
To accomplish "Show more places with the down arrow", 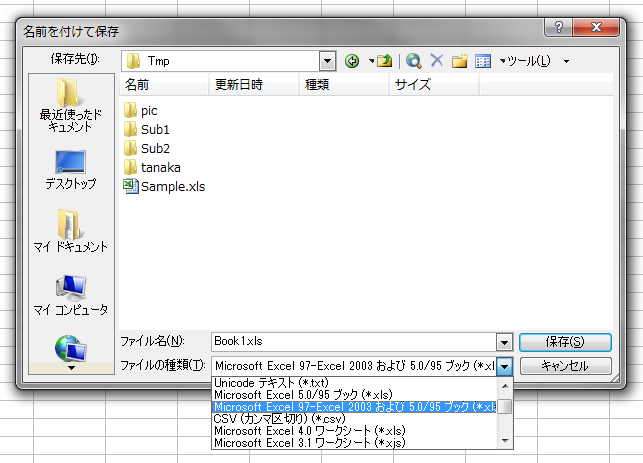I will tap(71, 368).
